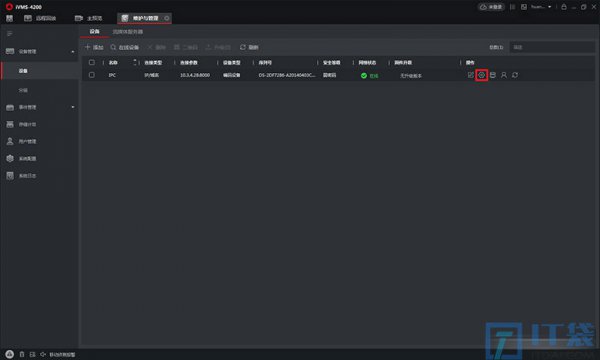Click the Connection Type column header

(x=153, y=62)
